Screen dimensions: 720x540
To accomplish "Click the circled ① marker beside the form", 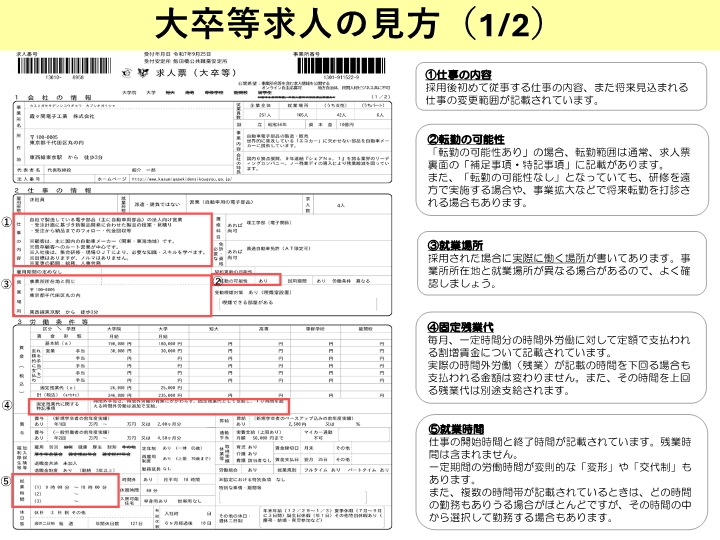I will (x=6, y=222).
